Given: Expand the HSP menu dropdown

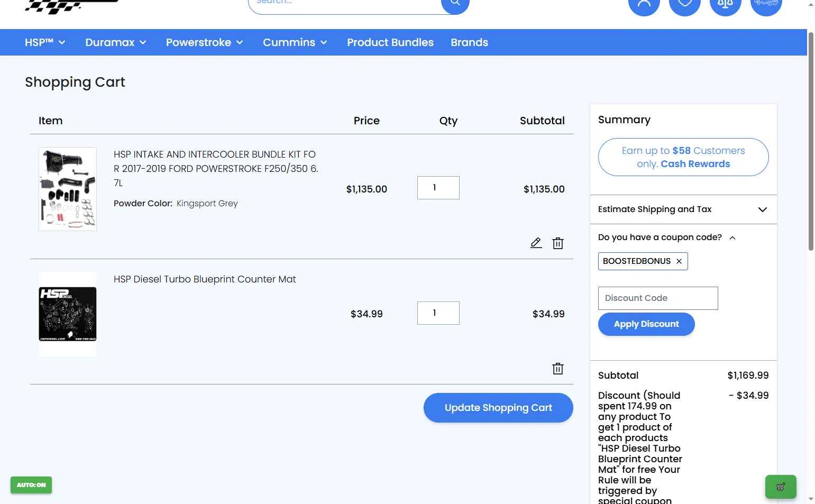Looking at the screenshot, I should pyautogui.click(x=45, y=42).
